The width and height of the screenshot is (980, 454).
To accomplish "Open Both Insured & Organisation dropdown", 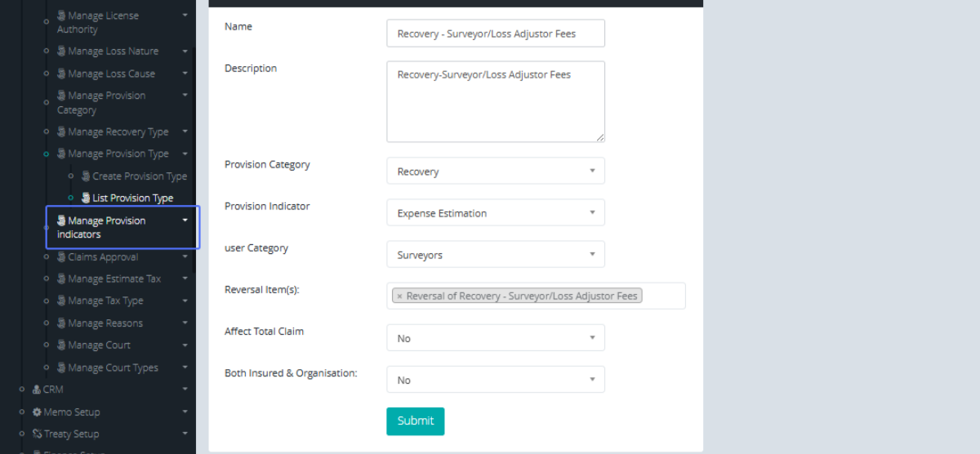I will point(495,380).
